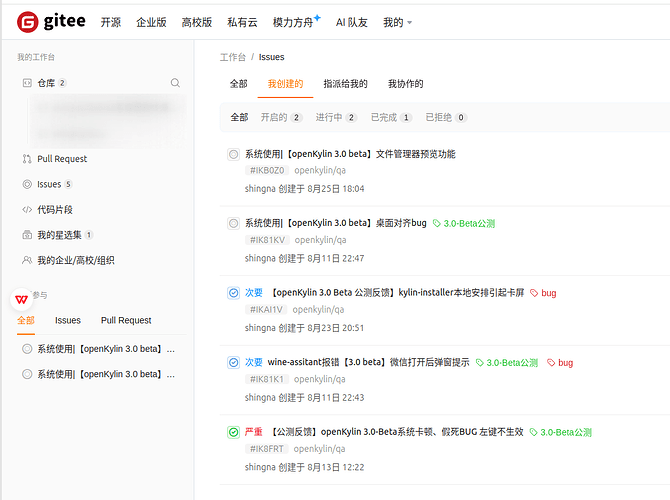
Task: Click the Gitee logo icon
Action: (x=27, y=22)
